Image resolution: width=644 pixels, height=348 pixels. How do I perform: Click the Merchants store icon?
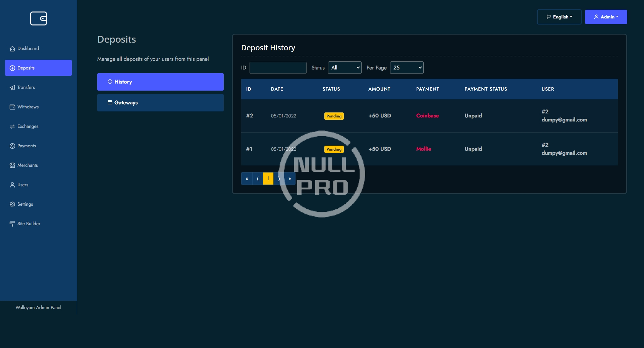click(x=12, y=165)
